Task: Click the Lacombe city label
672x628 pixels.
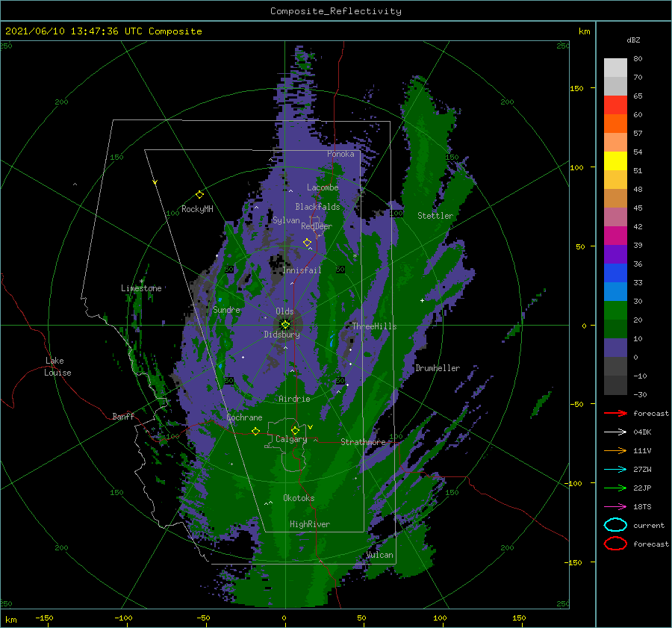Action: click(x=323, y=187)
